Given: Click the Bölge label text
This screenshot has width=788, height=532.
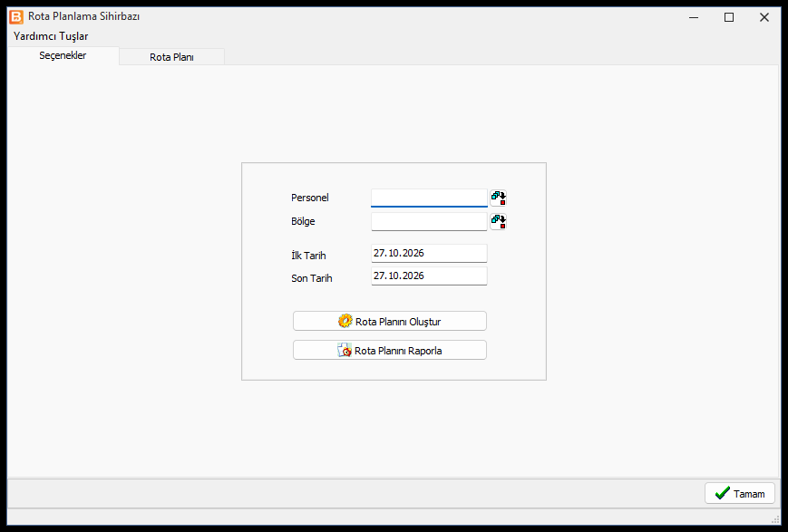Looking at the screenshot, I should (303, 221).
